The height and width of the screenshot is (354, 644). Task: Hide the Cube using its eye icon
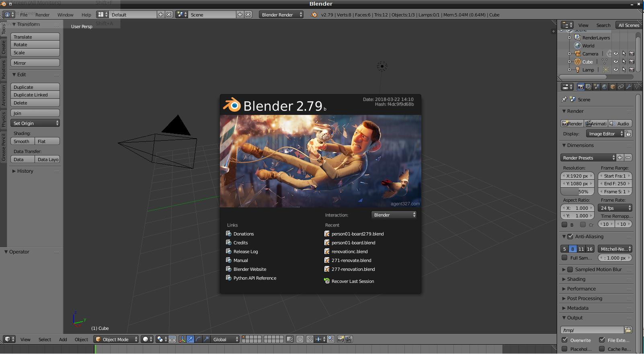pos(615,62)
